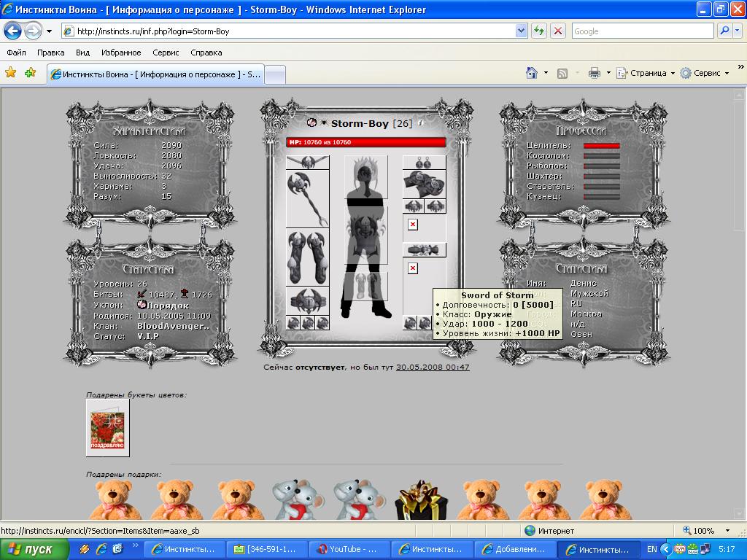The height and width of the screenshot is (560, 747).
Task: Click the red Целитель profession bar
Action: [602, 146]
